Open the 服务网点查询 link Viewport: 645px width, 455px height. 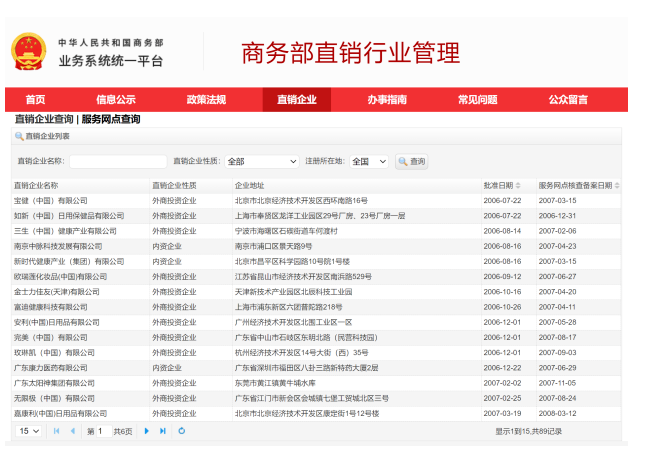click(111, 119)
